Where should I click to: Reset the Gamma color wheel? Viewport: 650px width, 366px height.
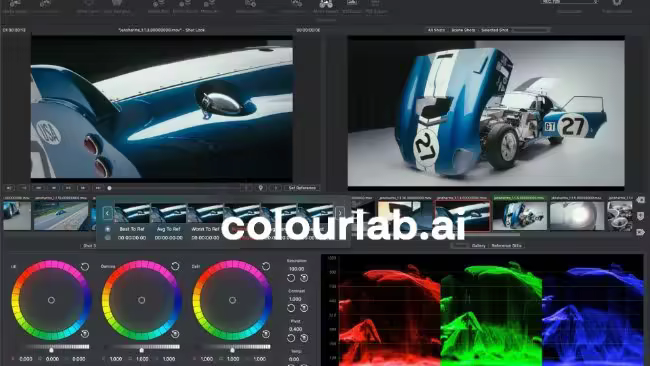(175, 266)
